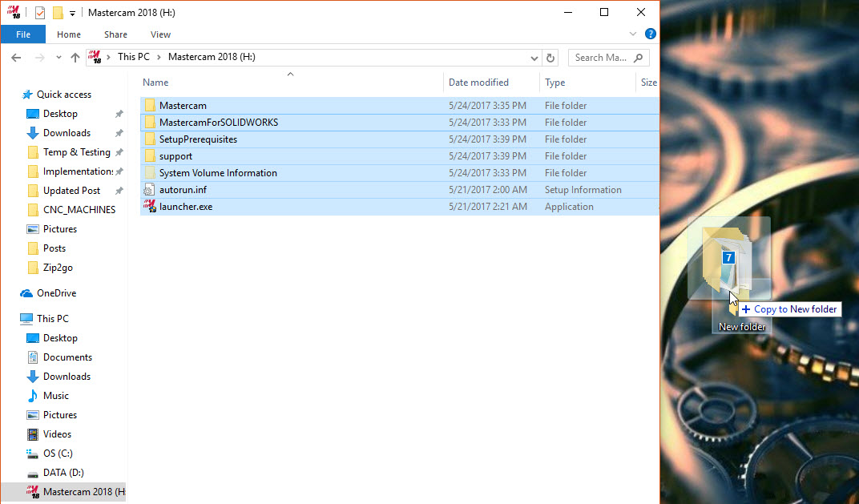Click the pin icon beside Desktop

pyautogui.click(x=119, y=114)
